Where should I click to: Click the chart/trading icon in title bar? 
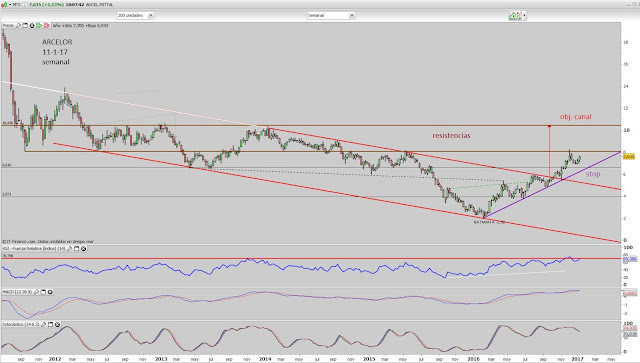(x=4, y=4)
